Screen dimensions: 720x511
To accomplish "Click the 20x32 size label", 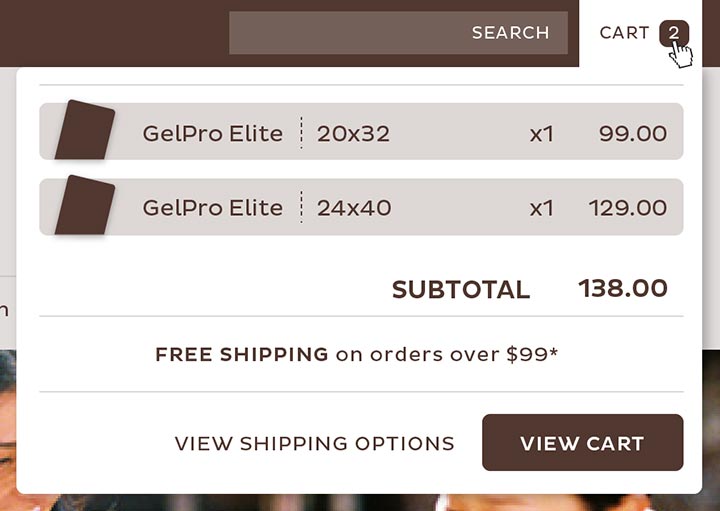I will [353, 132].
